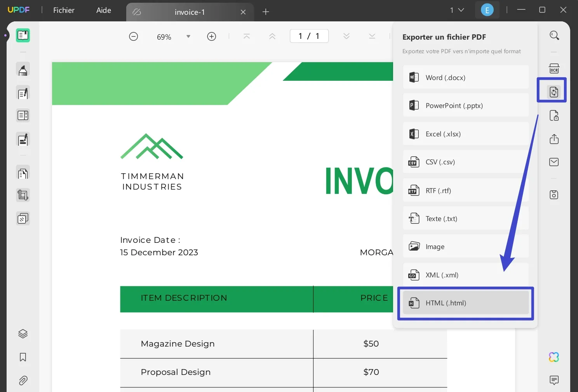The image size is (578, 392).
Task: Go to the previous page
Action: coord(272,36)
